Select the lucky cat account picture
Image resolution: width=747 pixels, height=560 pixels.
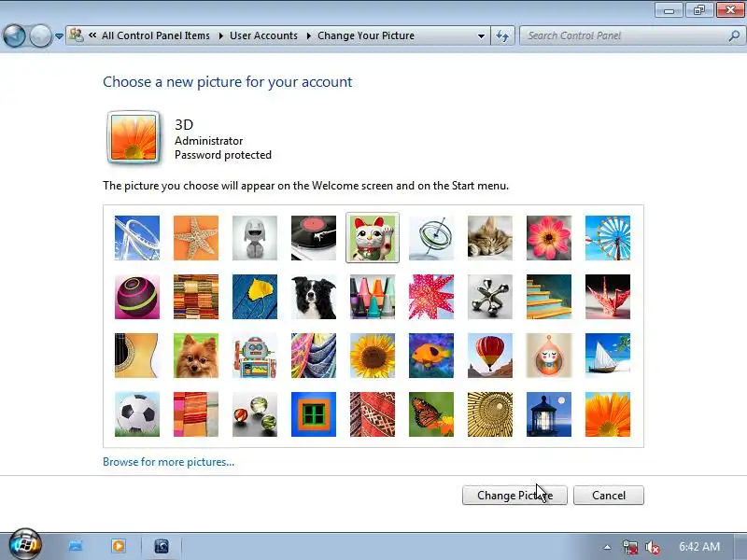point(373,238)
